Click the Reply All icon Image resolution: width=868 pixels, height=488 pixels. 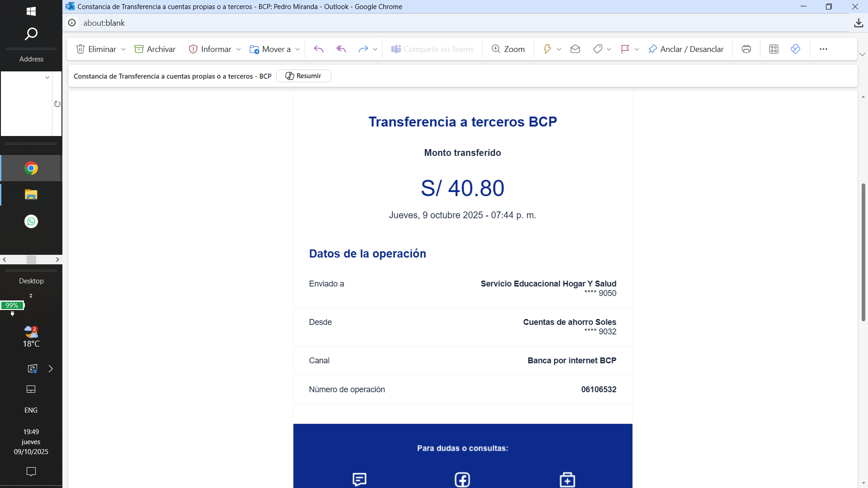click(x=341, y=49)
